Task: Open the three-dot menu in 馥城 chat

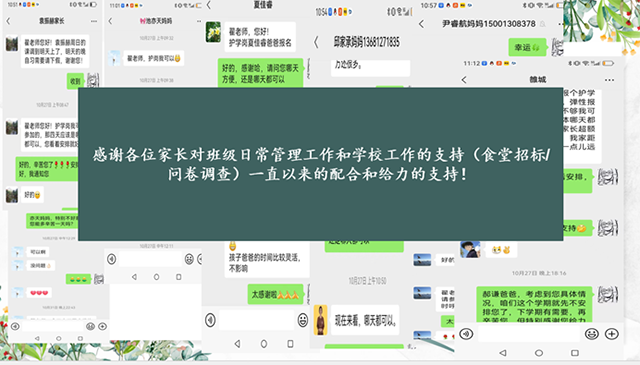Action: click(x=609, y=80)
